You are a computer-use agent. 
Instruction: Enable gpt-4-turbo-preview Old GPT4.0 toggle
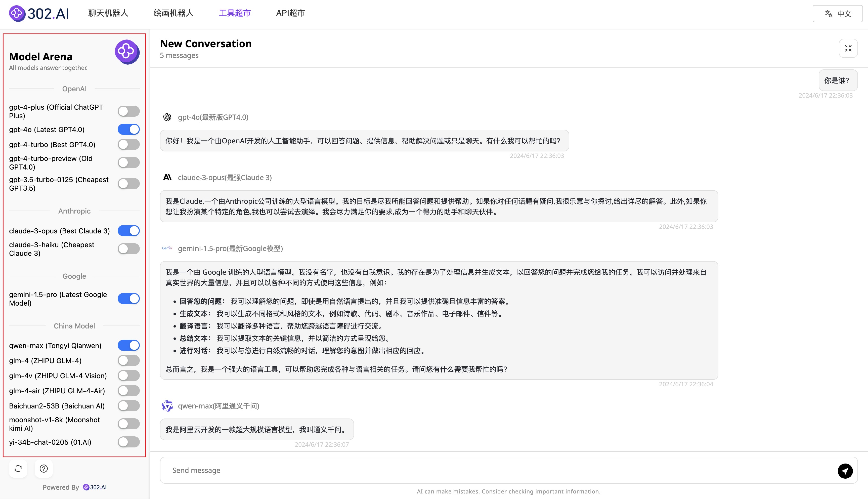click(x=129, y=162)
